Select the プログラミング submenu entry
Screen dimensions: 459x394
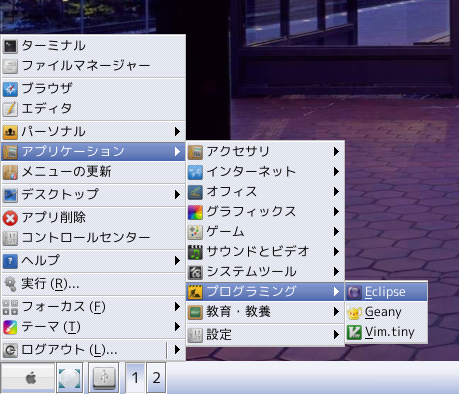[265, 292]
